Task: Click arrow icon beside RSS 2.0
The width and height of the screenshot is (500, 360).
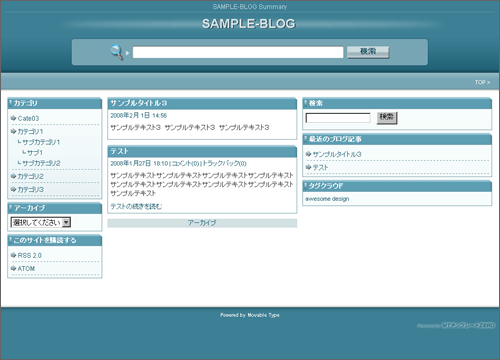Action: pyautogui.click(x=13, y=255)
